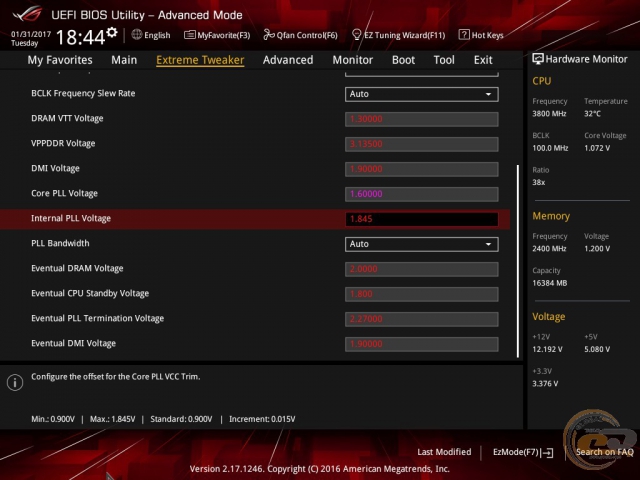This screenshot has width=640, height=480.
Task: Open Hot Keys help
Action: point(487,36)
